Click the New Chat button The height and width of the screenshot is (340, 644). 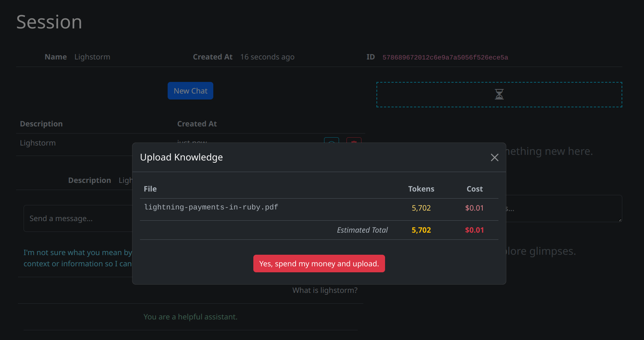[190, 91]
